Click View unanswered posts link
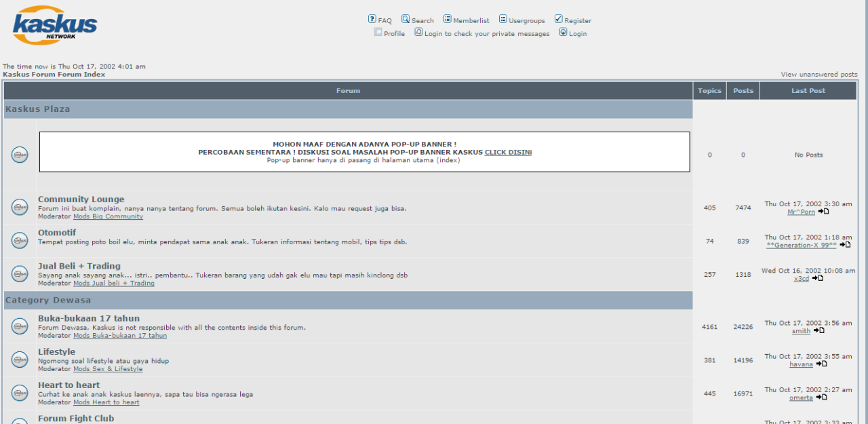The width and height of the screenshot is (868, 424). point(819,75)
